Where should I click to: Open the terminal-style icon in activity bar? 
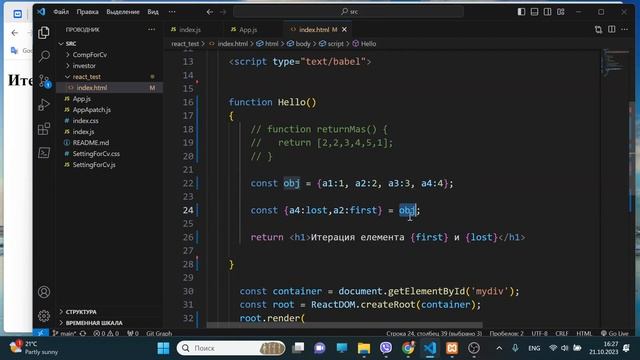point(44,153)
